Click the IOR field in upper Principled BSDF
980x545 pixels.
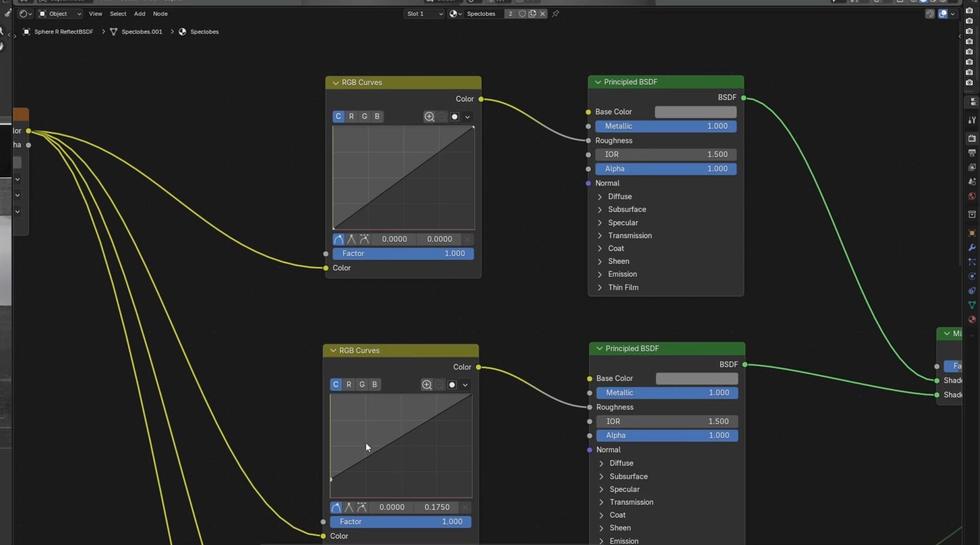point(666,154)
